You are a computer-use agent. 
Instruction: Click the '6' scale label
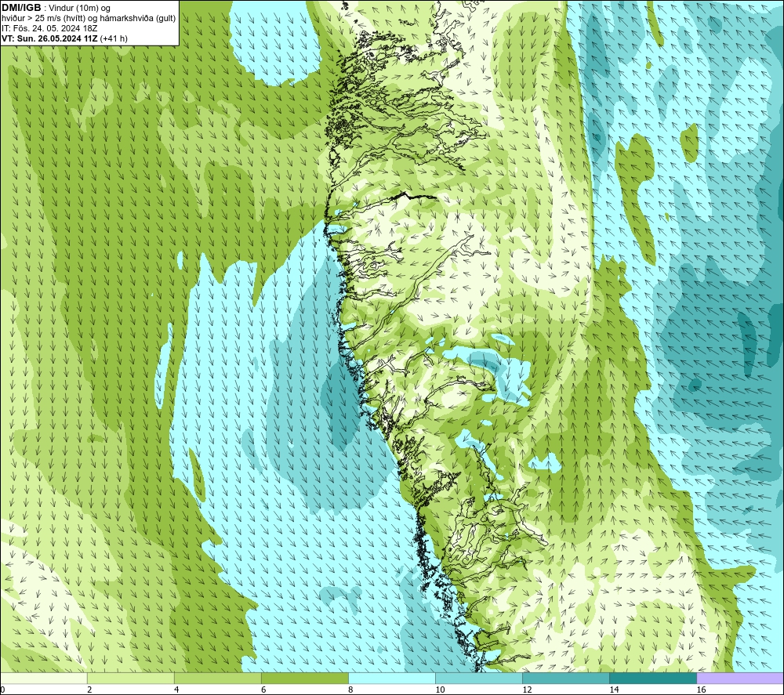pyautogui.click(x=263, y=690)
